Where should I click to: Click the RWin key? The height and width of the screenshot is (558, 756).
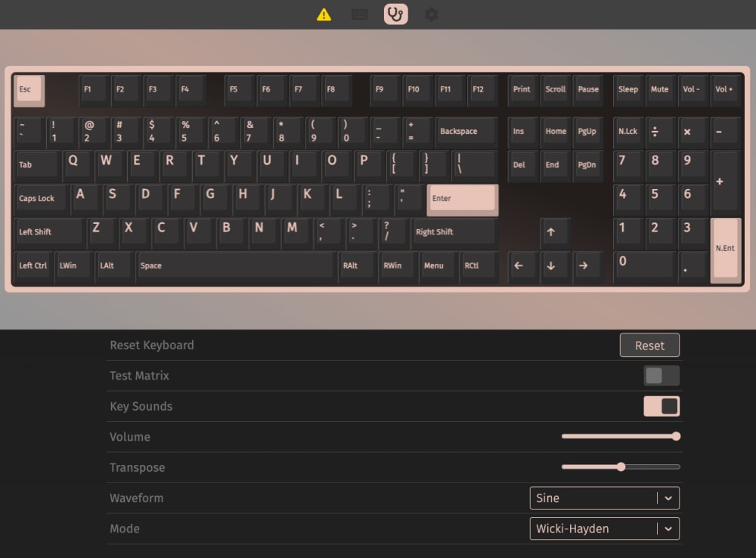(398, 267)
